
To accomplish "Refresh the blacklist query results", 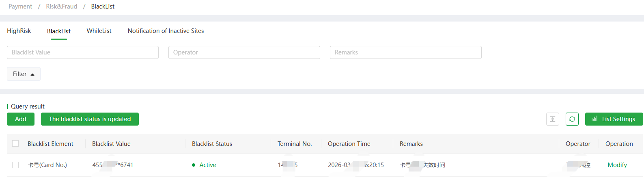I will pyautogui.click(x=572, y=119).
